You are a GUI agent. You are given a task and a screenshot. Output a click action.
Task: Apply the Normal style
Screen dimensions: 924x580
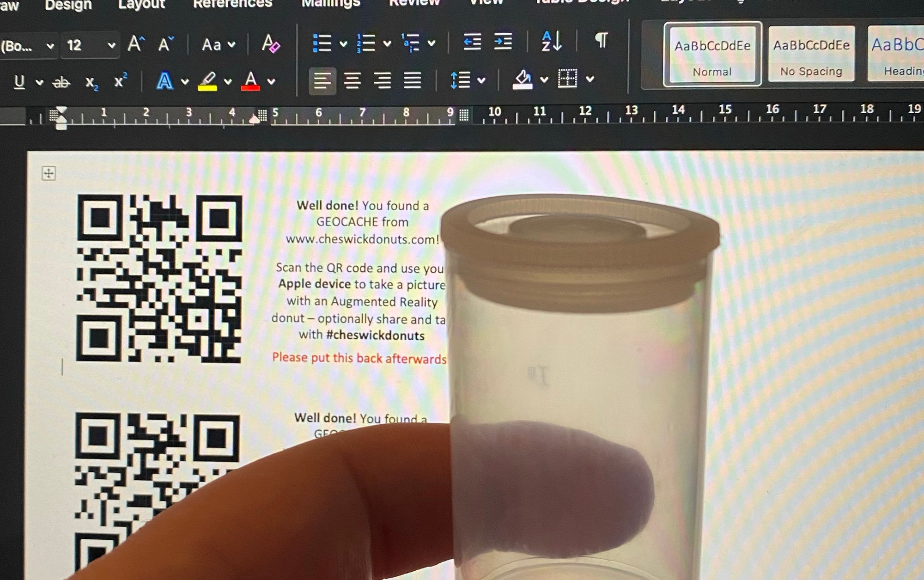tap(712, 55)
